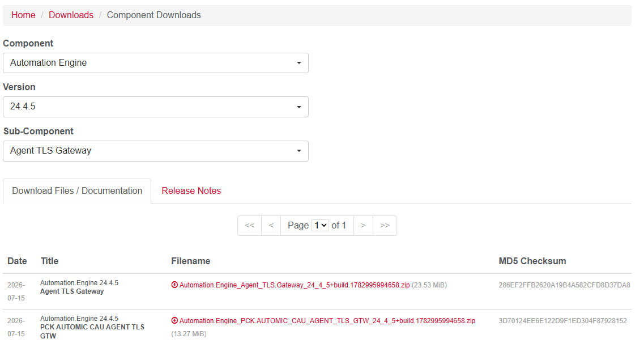Screen dimensions: 644x343
Task: Open the Version dropdown showing 24.4.5
Action: click(x=156, y=107)
